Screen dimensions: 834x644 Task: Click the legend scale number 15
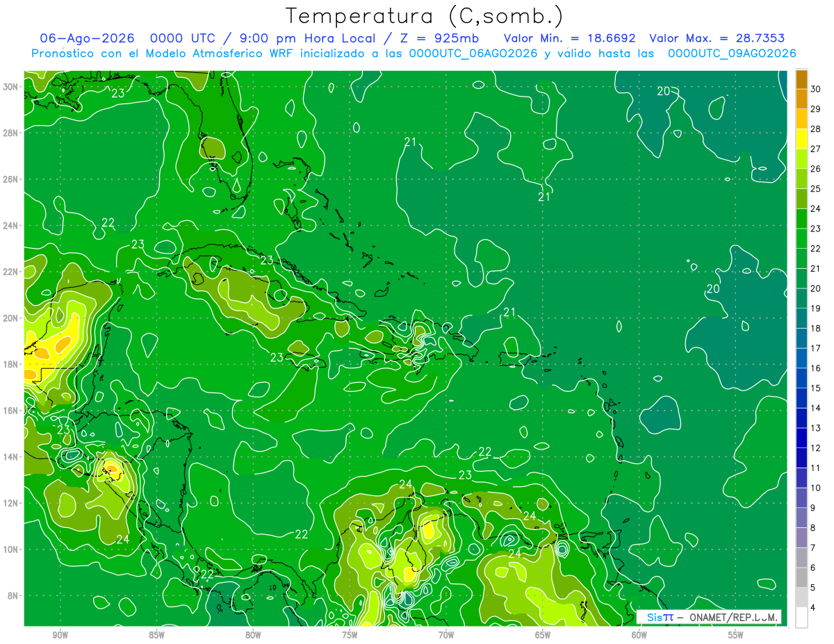pyautogui.click(x=816, y=388)
